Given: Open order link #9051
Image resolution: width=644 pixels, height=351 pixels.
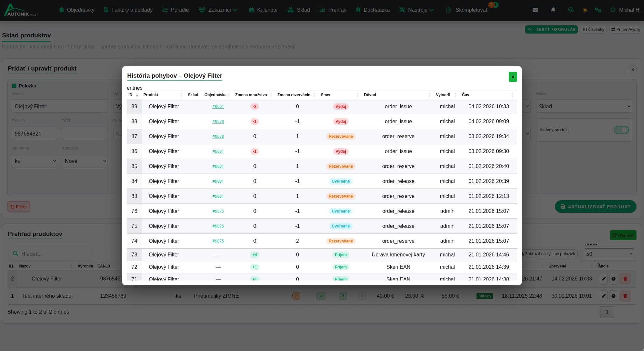Looking at the screenshot, I should tap(218, 107).
